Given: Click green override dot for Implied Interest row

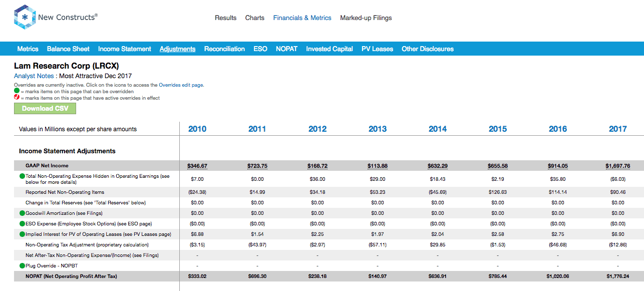Looking at the screenshot, I should point(22,234).
